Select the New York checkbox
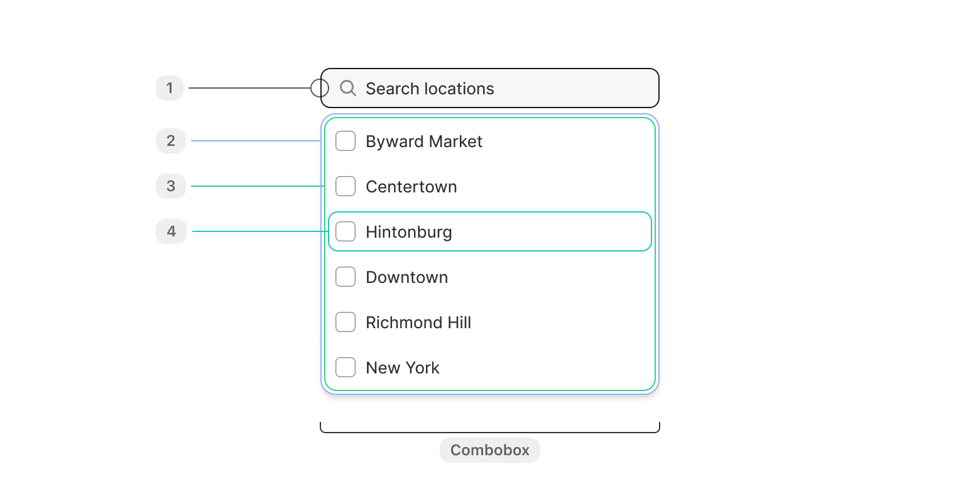This screenshot has width=980, height=503. pos(346,367)
